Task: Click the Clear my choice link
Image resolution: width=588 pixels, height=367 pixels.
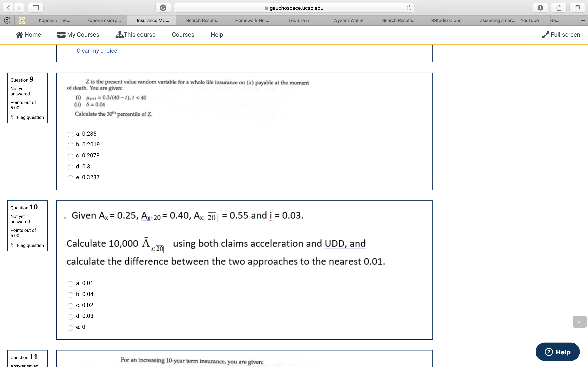Action: pos(96,51)
